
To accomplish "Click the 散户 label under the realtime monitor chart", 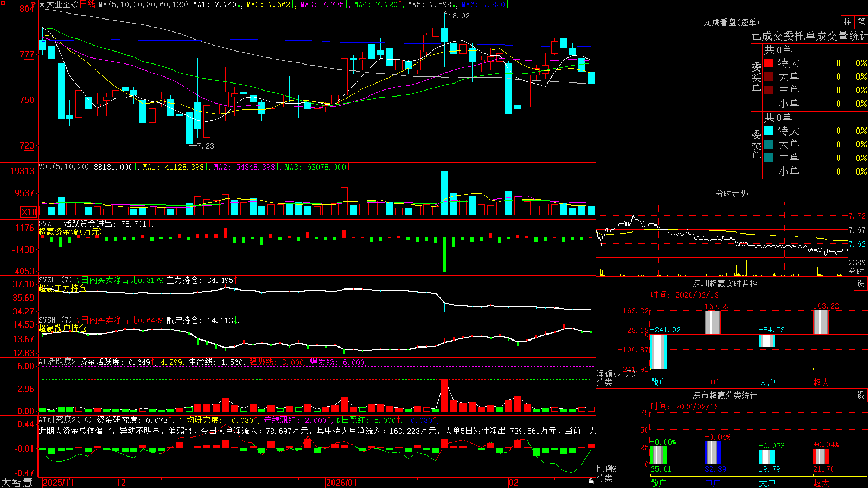I will click(x=659, y=382).
